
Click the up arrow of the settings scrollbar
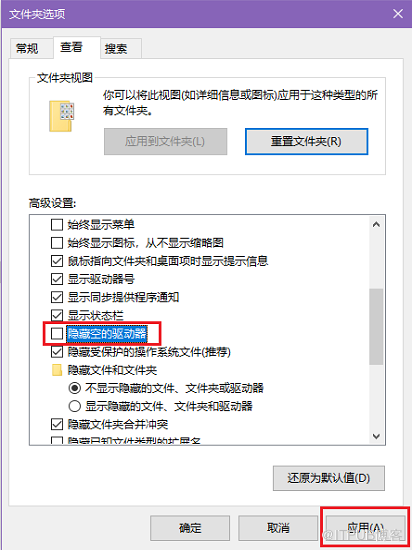(376, 224)
